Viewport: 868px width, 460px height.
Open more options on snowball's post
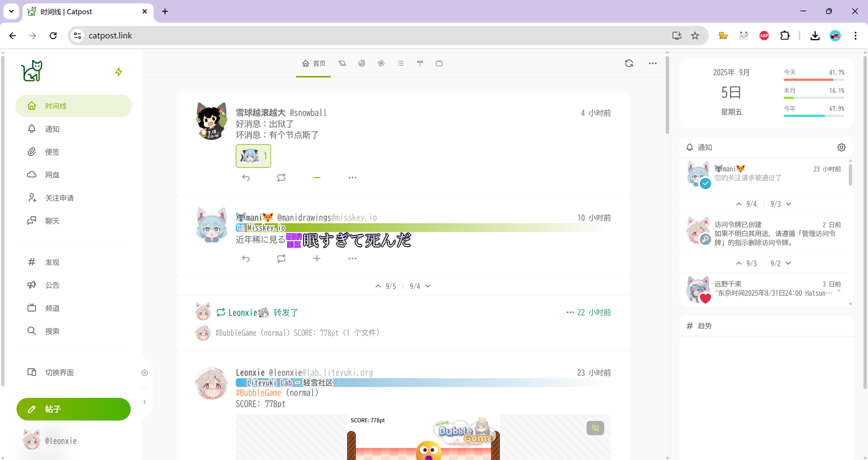point(352,177)
